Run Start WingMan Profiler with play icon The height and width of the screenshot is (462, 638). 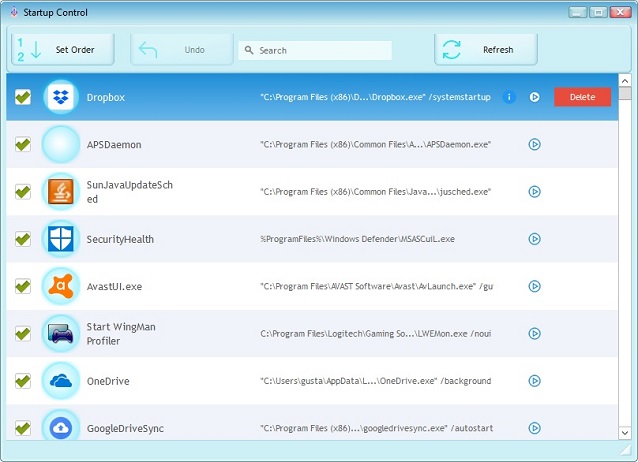click(x=534, y=333)
